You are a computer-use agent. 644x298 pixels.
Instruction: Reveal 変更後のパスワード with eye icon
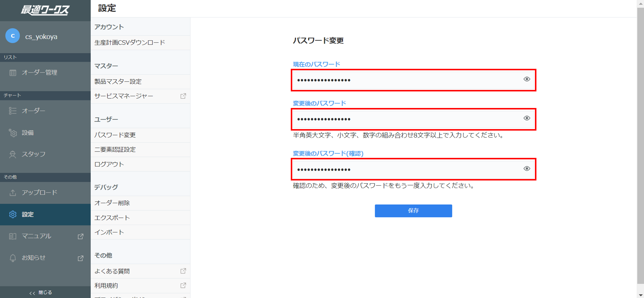[527, 118]
